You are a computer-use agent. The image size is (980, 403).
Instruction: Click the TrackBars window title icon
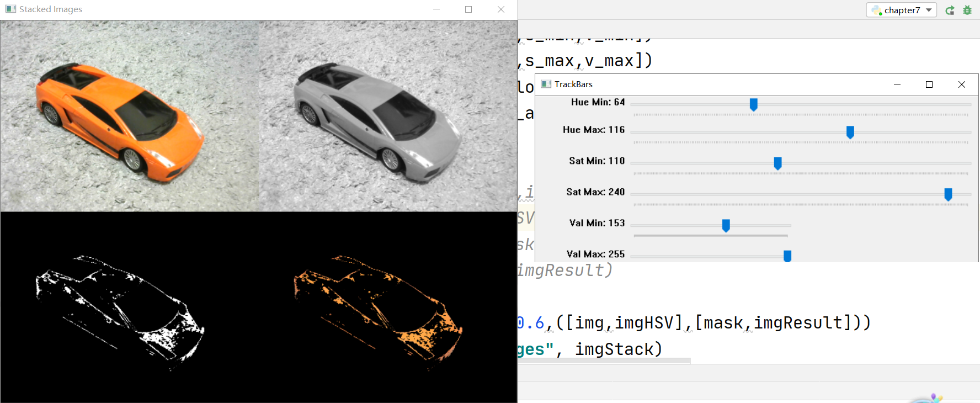546,84
